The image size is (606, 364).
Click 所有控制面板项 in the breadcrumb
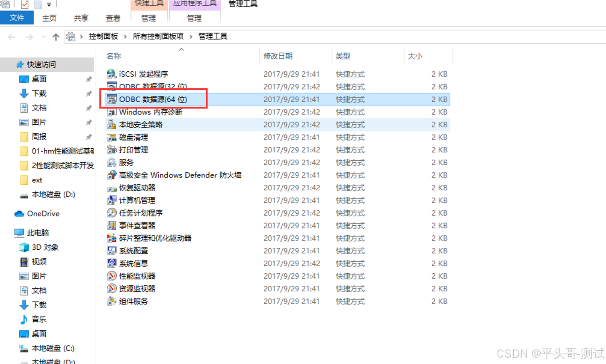158,36
